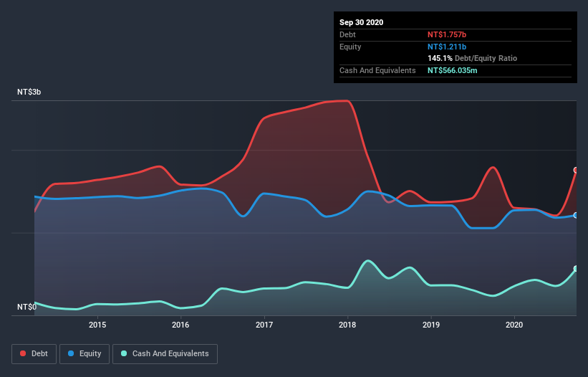Select the blue Equity endpoint marker
The height and width of the screenshot is (377, 588).
pos(576,215)
